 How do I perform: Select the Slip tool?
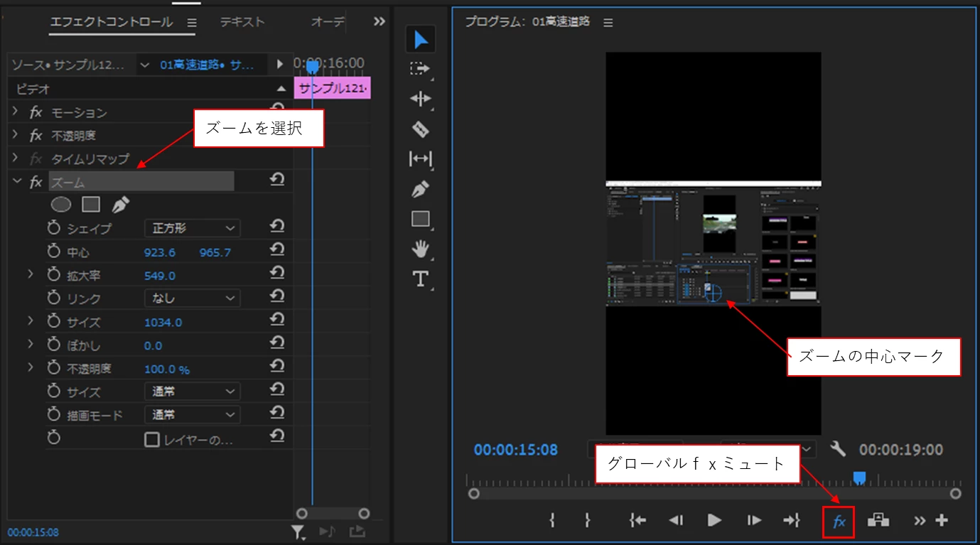point(421,158)
